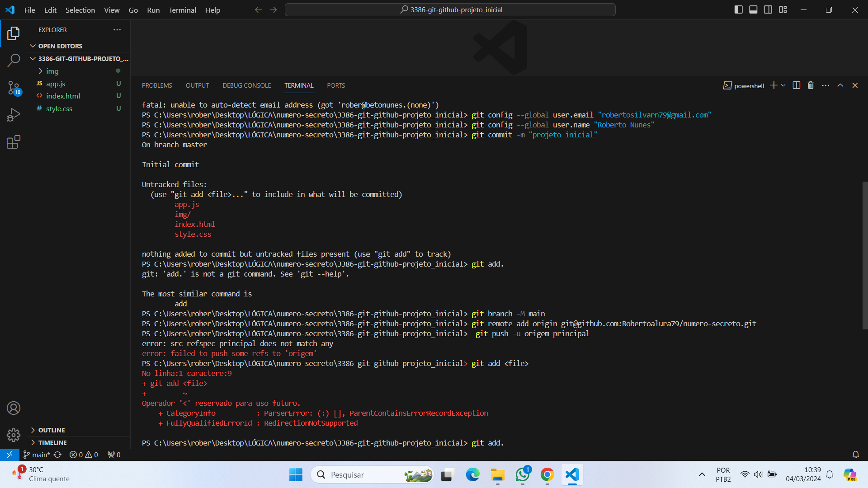Expand the OUTLINE section
This screenshot has width=868, height=488.
pyautogui.click(x=79, y=430)
